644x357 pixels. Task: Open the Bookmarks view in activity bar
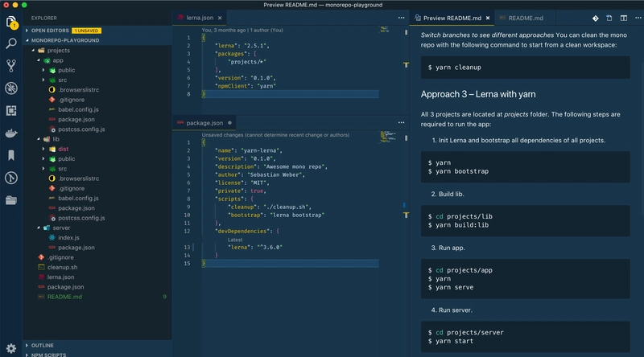point(11,156)
